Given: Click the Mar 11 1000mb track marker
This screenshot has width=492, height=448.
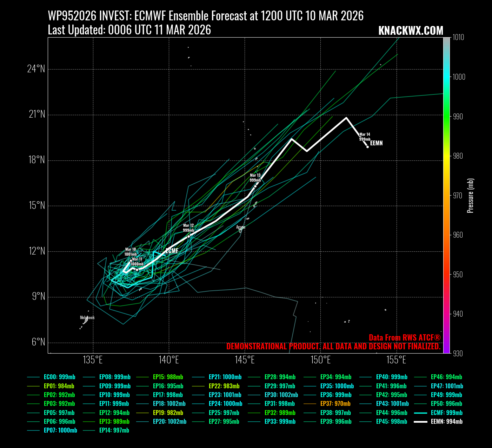Looking at the screenshot, I should [137, 270].
